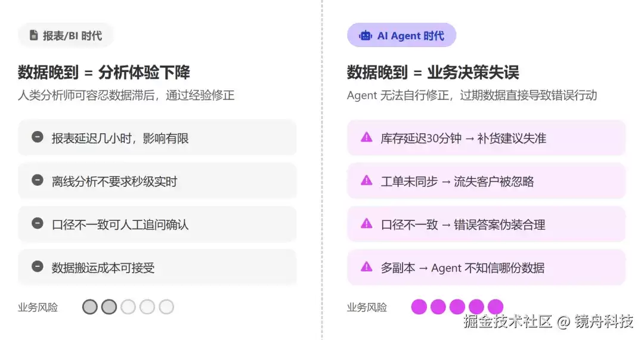
Task: Open the 数据搬运成本可接受 card
Action: (x=157, y=267)
